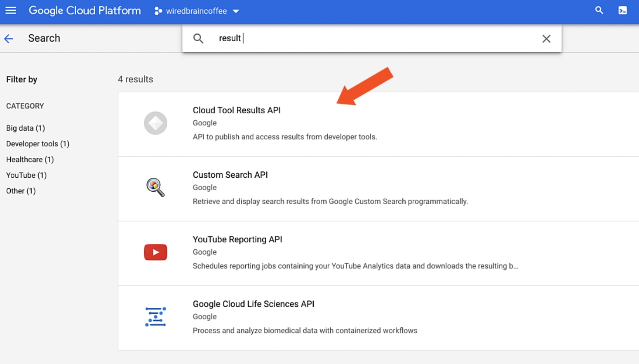Click the Google Cloud Platform logo text
This screenshot has width=639, height=364.
click(85, 11)
